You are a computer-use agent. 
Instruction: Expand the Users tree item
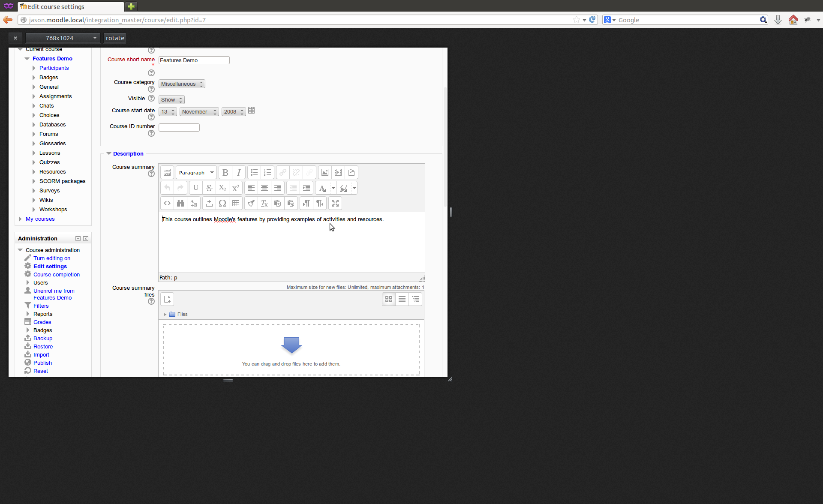[28, 283]
